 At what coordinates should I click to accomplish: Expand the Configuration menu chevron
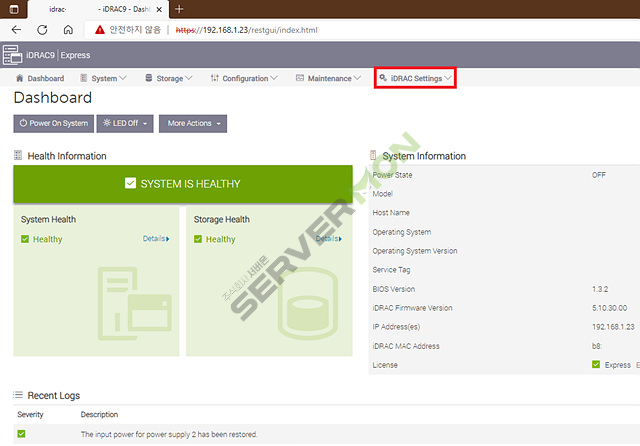coord(274,78)
